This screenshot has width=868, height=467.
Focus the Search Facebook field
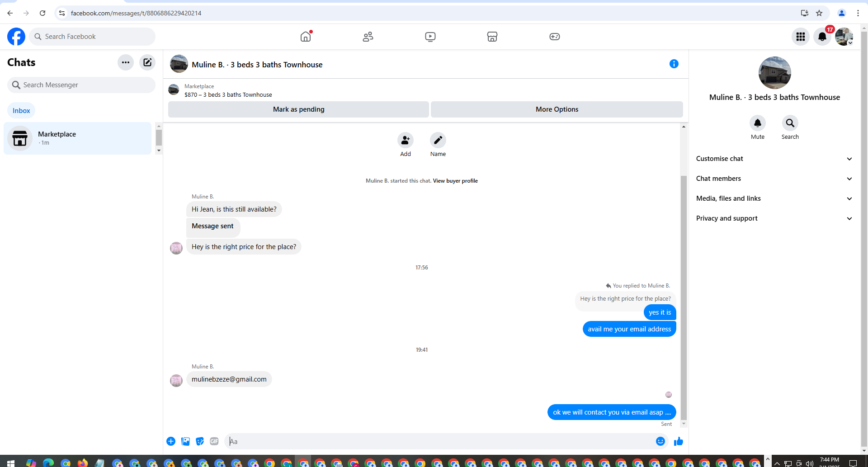pos(92,37)
